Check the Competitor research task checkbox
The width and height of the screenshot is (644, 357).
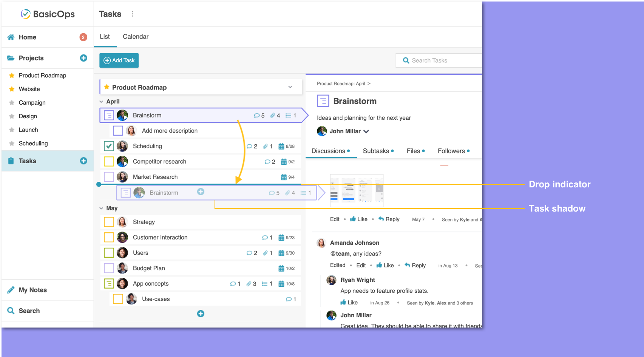click(x=109, y=161)
